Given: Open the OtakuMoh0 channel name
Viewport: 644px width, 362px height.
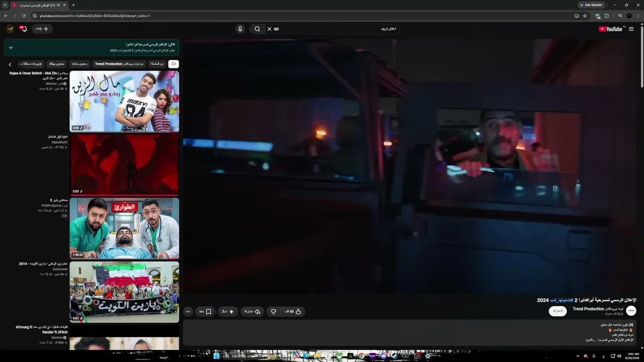Looking at the screenshot, I should [59, 142].
